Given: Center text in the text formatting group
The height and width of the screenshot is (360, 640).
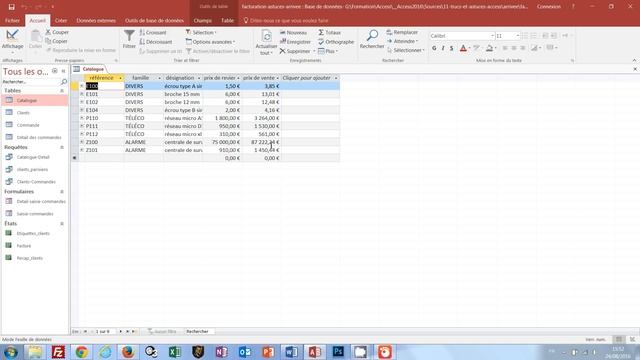Looking at the screenshot, I should tap(514, 48).
